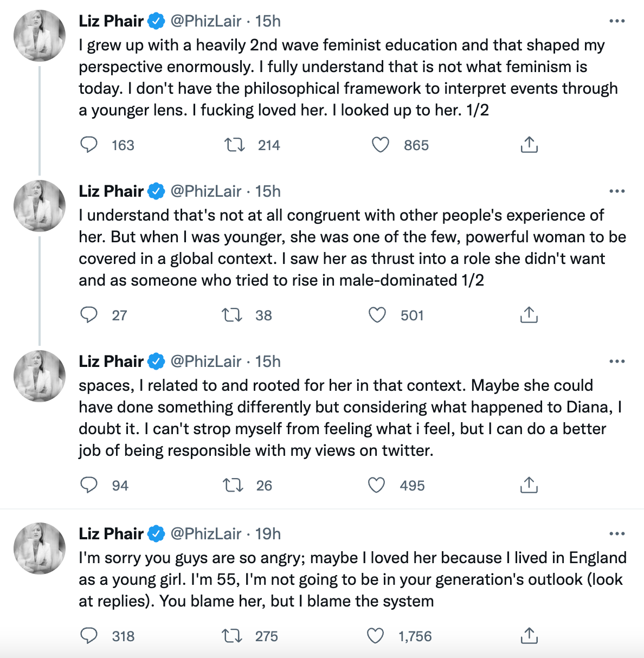Open more options on the 19h tweet

[617, 534]
